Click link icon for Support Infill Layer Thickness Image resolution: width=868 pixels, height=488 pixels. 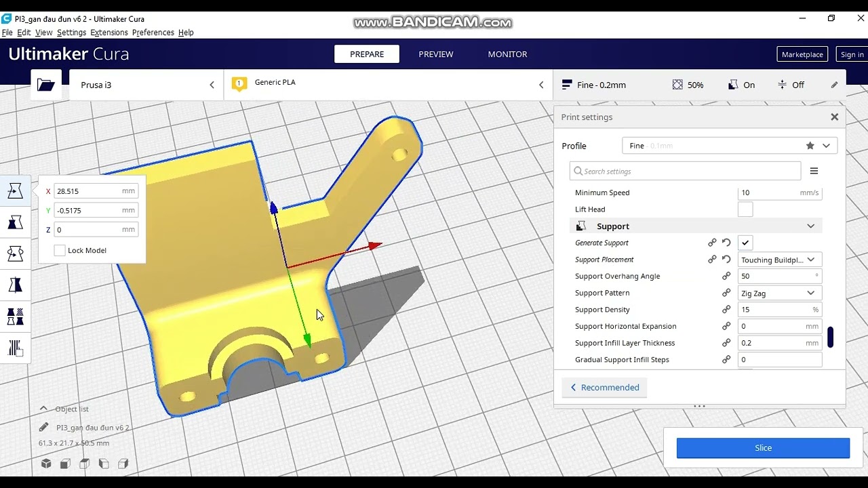click(x=726, y=343)
